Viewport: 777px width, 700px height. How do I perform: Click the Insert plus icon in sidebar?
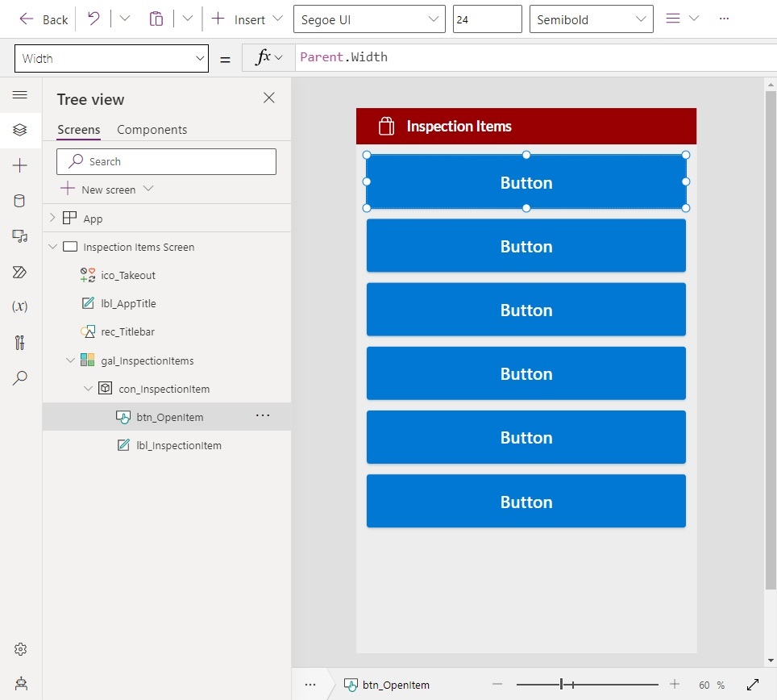point(19,165)
